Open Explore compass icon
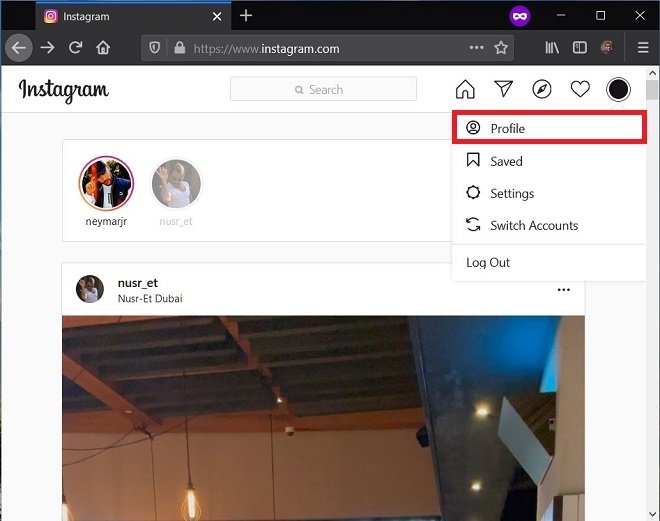This screenshot has height=521, width=660. 542,89
